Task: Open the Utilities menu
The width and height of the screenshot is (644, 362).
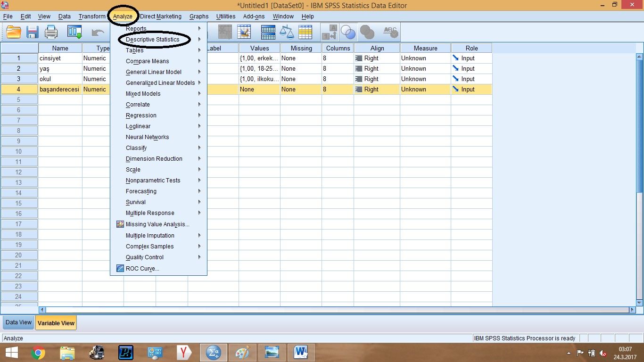Action: [226, 16]
